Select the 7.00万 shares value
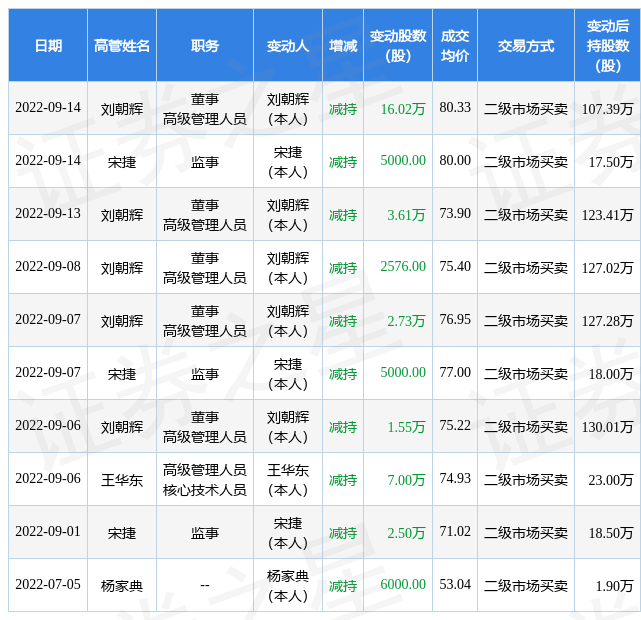The height and width of the screenshot is (620, 641). pos(406,480)
